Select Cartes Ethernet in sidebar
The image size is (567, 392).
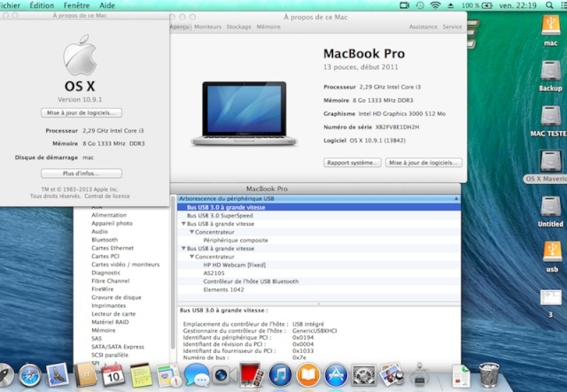point(113,248)
